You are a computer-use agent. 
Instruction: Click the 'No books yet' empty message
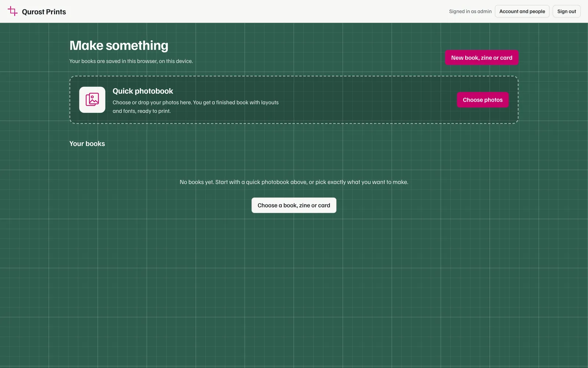click(x=294, y=182)
